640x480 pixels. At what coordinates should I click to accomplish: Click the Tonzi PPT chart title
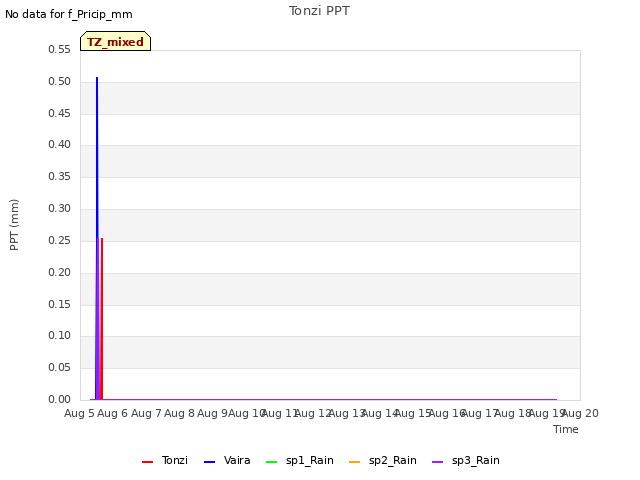319,11
